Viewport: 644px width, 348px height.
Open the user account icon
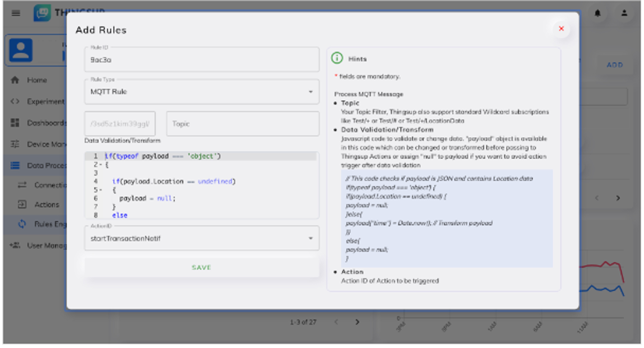[624, 13]
